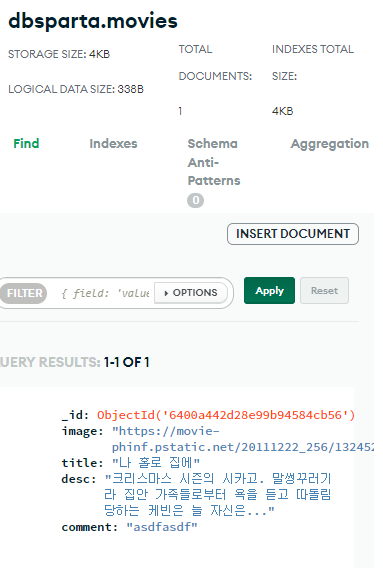Image resolution: width=383 pixels, height=568 pixels.
Task: Click the image URL value
Action: (242, 439)
